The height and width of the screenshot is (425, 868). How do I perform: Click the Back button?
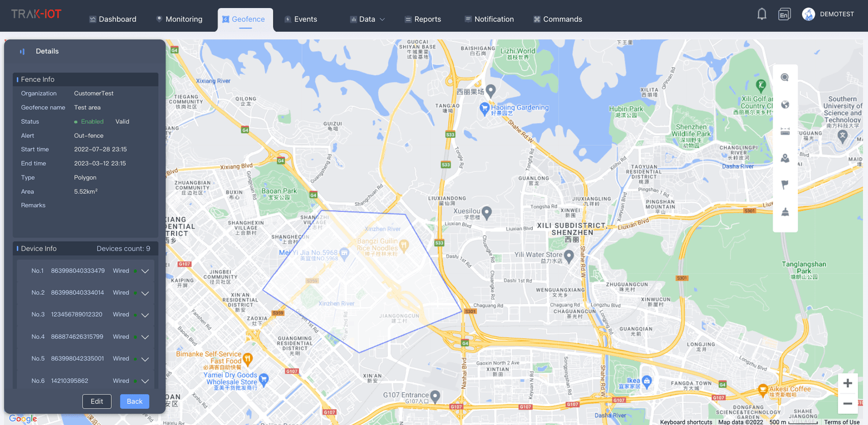click(x=135, y=401)
